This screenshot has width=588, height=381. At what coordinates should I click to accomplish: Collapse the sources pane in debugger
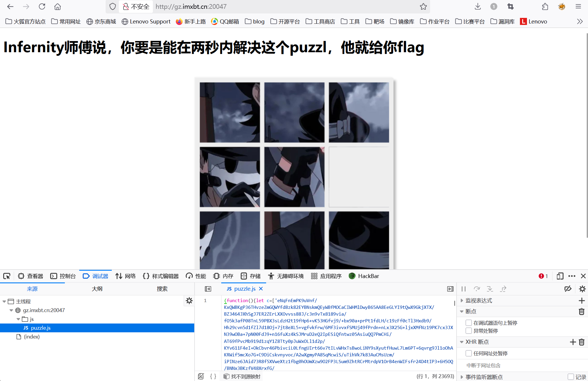tap(208, 289)
